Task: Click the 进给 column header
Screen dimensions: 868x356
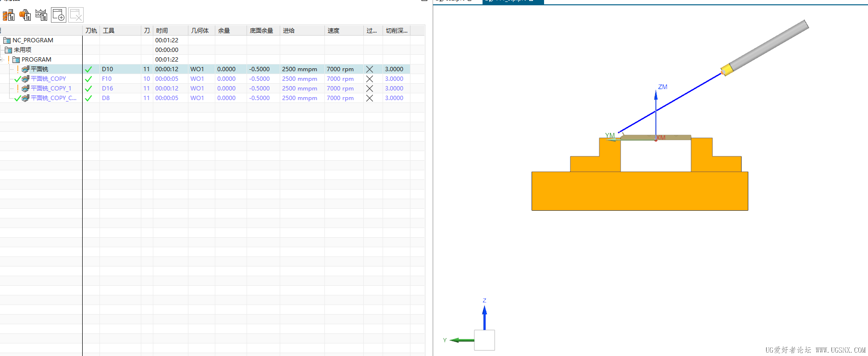Action: click(302, 30)
